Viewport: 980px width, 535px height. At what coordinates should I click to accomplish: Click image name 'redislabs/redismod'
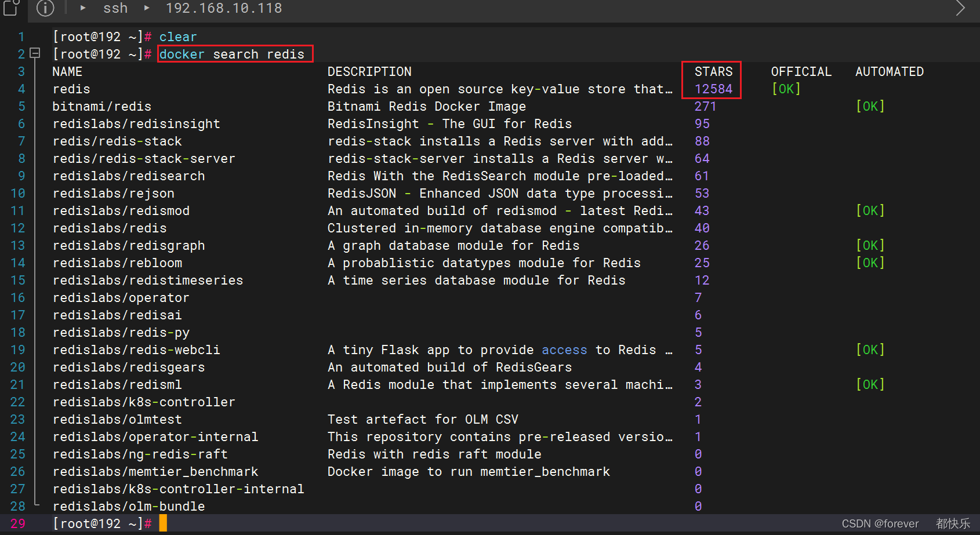pyautogui.click(x=121, y=210)
